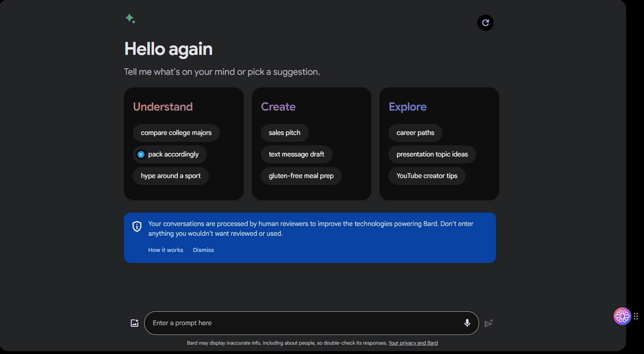
Task: Focus the Enter a prompt here field
Action: pos(312,323)
